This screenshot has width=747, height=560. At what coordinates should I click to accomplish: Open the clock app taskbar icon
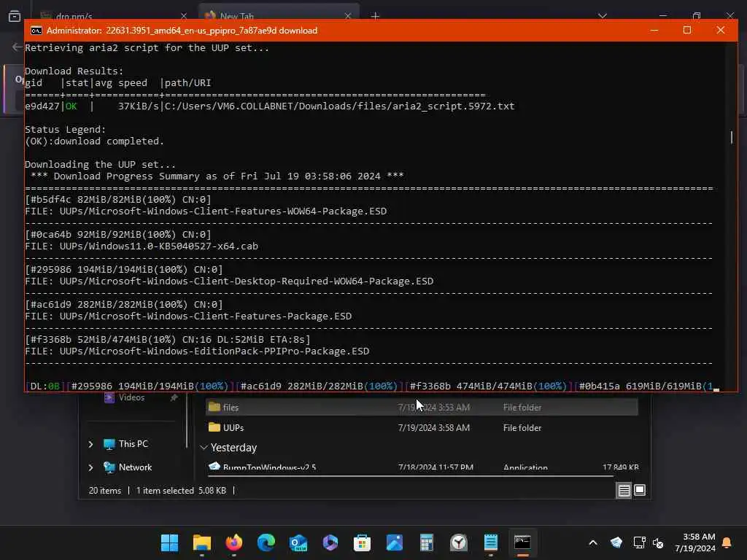point(459,542)
